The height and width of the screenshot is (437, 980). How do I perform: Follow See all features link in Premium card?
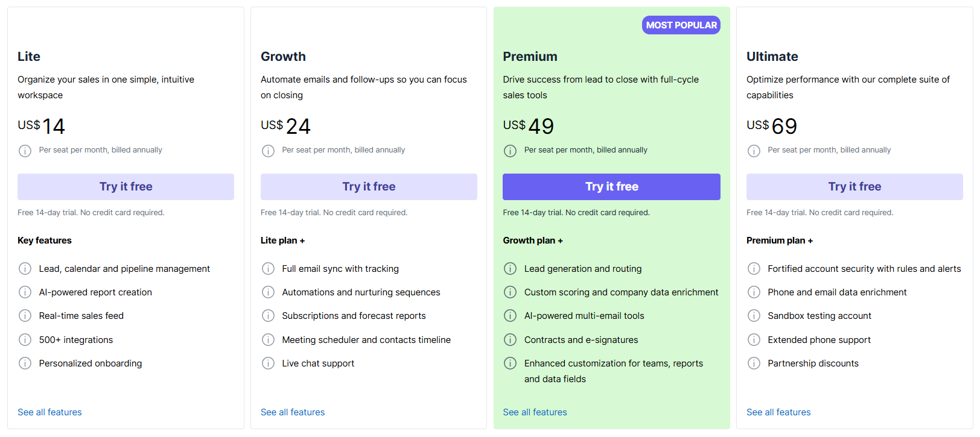tap(535, 412)
